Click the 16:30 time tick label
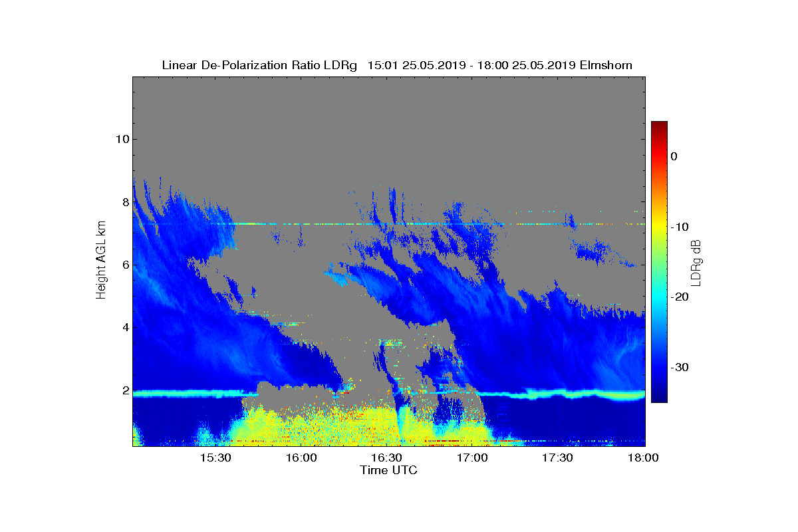The height and width of the screenshot is (532, 798). (x=386, y=458)
